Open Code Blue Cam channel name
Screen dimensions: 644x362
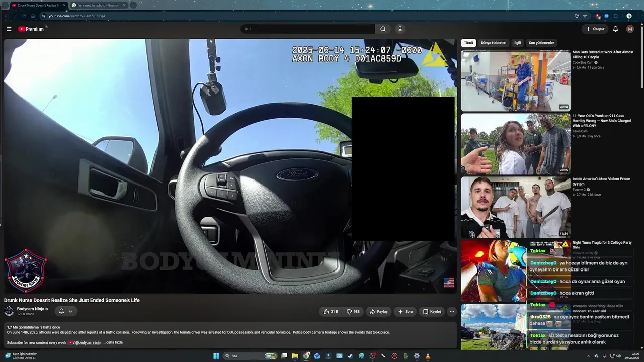582,62
